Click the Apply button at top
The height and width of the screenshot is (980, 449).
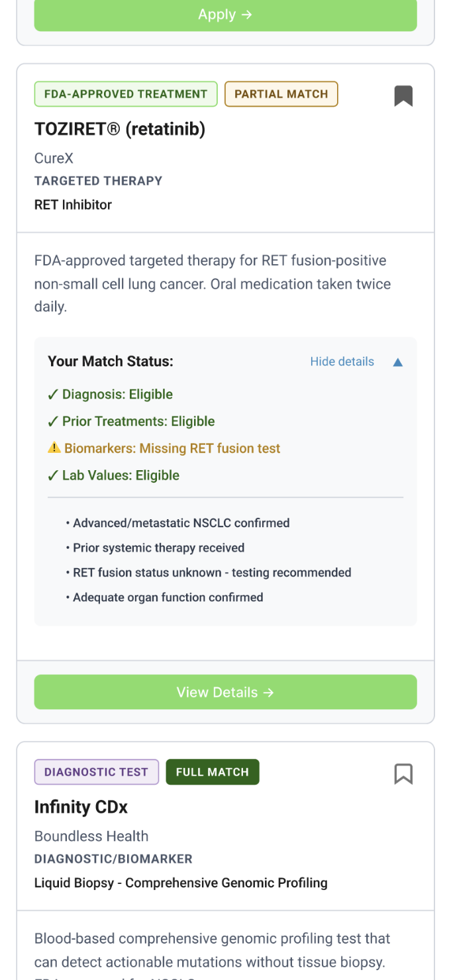tap(225, 15)
